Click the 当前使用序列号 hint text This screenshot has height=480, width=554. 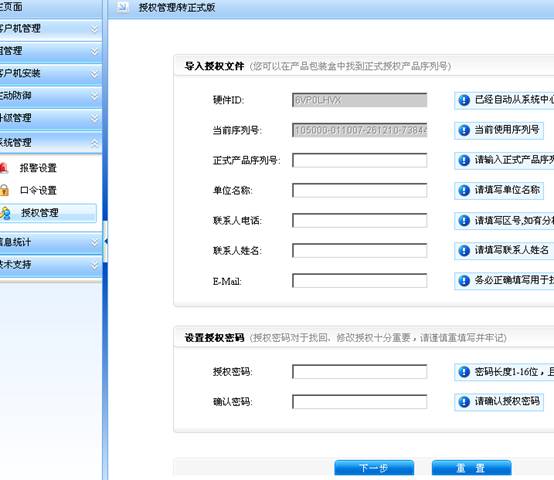click(507, 130)
